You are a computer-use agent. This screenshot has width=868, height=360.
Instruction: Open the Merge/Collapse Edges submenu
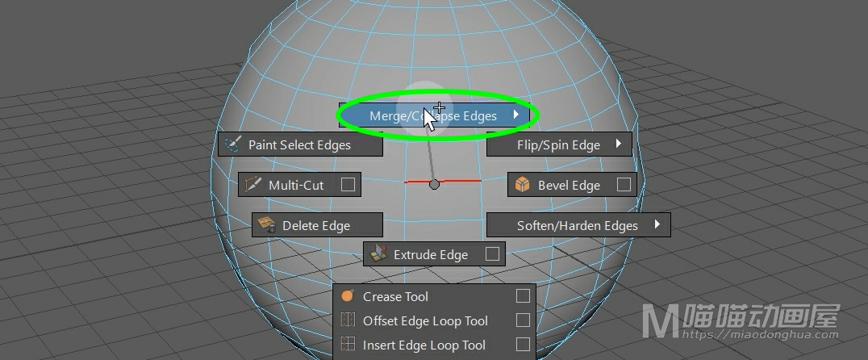click(x=435, y=115)
